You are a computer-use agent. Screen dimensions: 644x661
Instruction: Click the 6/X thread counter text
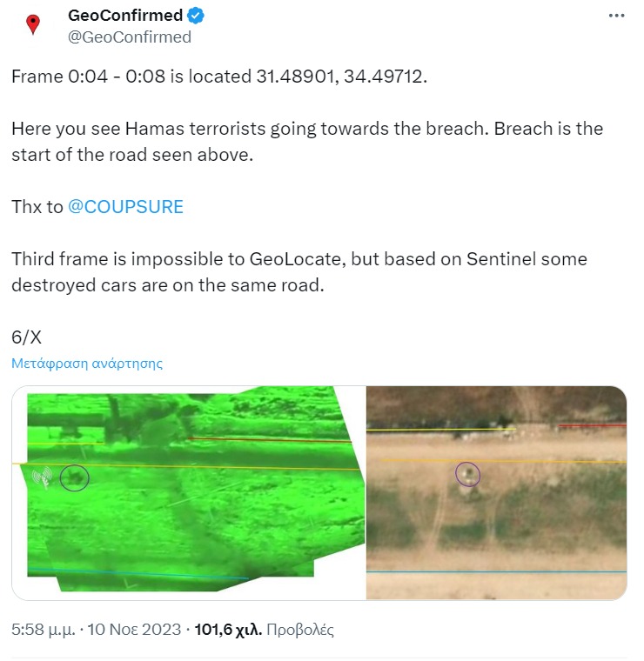pos(27,337)
